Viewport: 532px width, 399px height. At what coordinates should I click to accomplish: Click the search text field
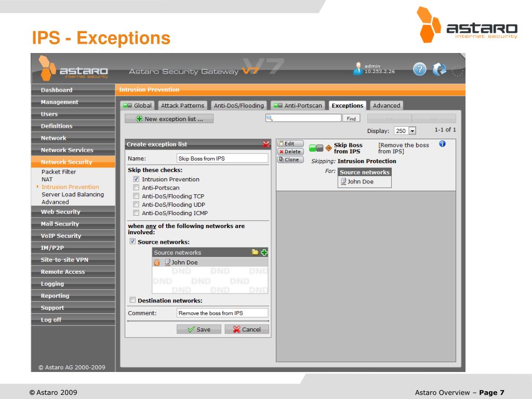click(303, 118)
